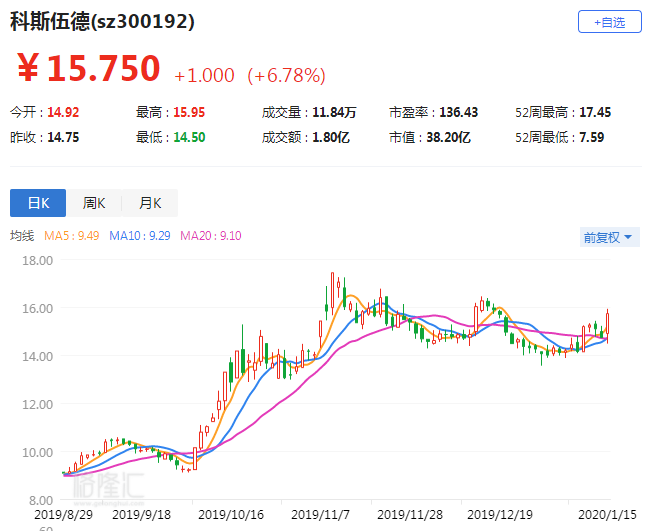Image resolution: width=649 pixels, height=531 pixels.
Task: Click the 今开 value 14.92
Action: point(63,112)
